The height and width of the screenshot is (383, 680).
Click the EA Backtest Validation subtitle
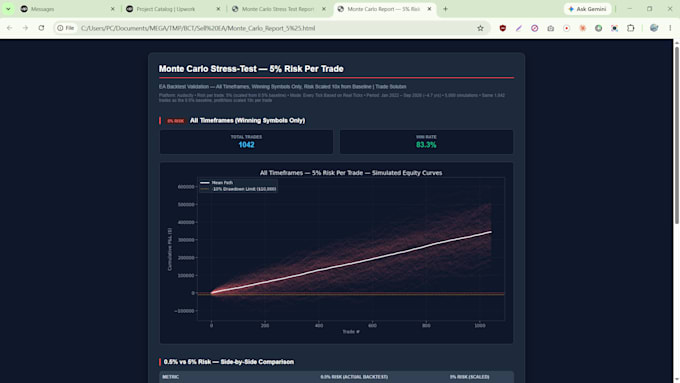point(282,87)
